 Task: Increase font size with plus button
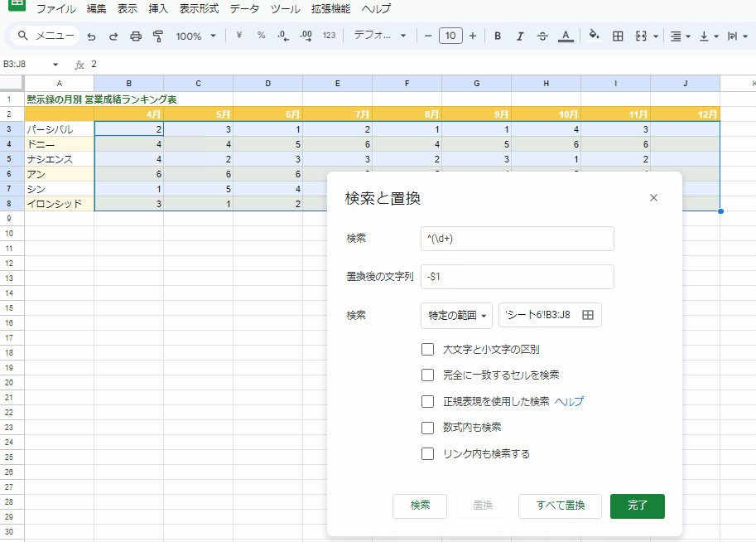coord(473,36)
